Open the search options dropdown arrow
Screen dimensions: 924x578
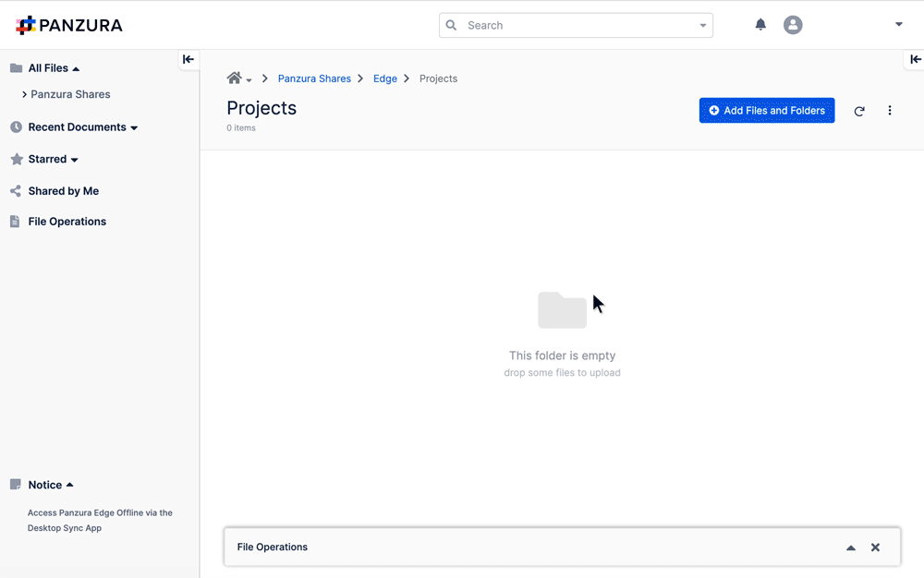point(702,25)
